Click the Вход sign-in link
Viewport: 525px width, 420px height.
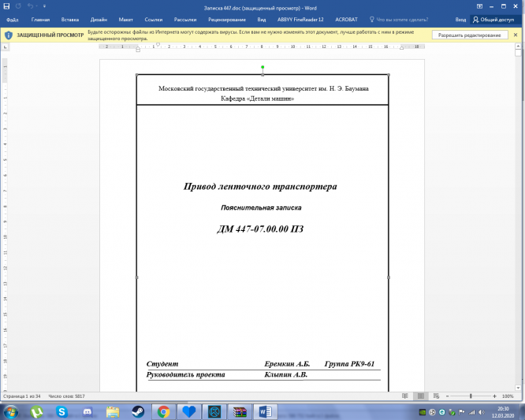[460, 20]
